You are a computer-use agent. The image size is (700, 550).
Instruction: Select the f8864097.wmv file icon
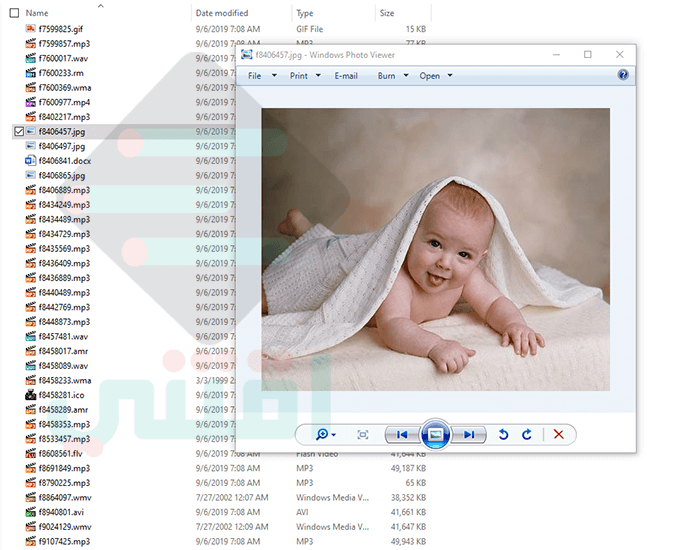coord(30,497)
